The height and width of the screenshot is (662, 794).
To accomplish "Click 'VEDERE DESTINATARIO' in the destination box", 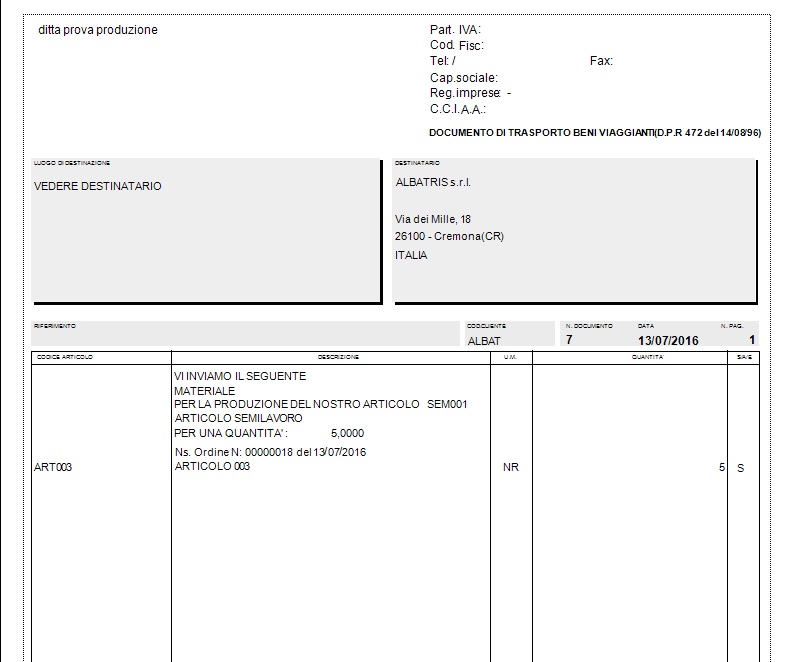I will pos(97,186).
